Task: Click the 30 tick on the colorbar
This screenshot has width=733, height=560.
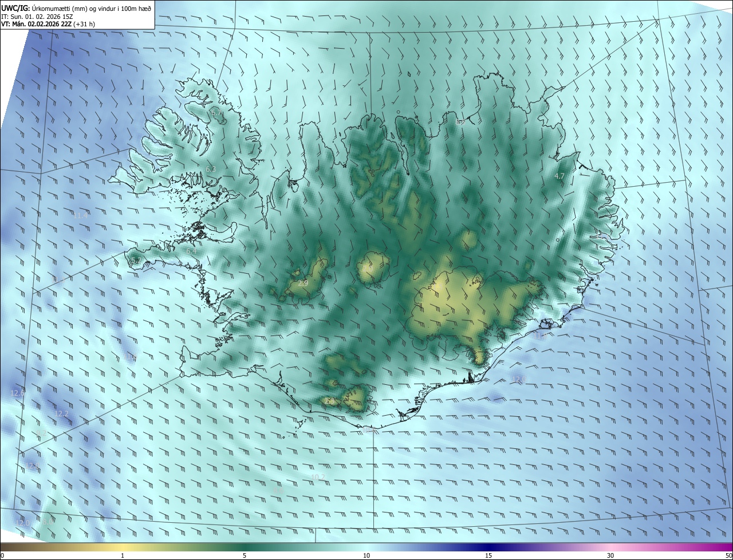Action: click(x=610, y=555)
